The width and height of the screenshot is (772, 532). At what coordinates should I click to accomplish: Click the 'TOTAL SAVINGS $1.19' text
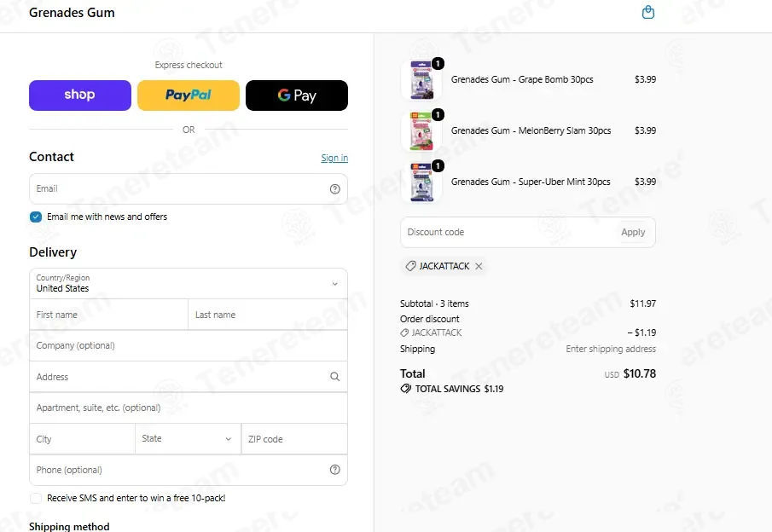(x=459, y=389)
